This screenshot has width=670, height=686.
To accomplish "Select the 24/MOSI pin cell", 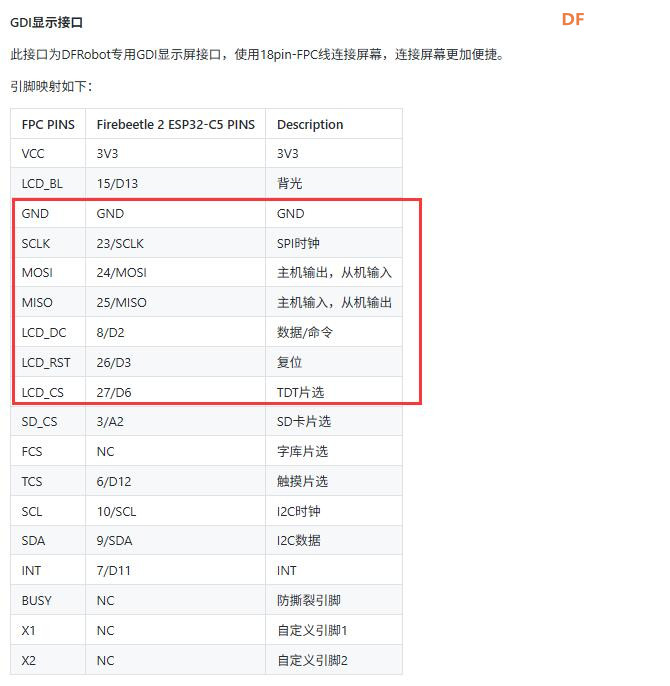I will 121,273.
